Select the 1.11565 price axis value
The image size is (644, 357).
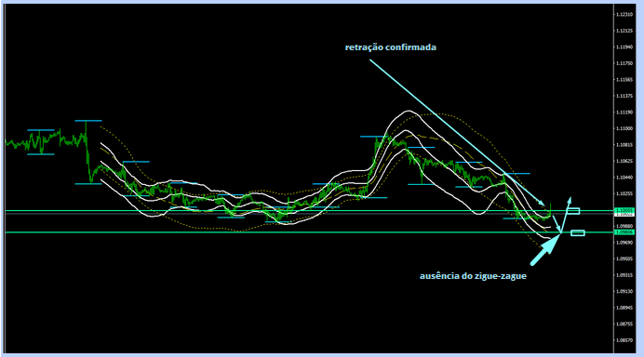click(624, 80)
